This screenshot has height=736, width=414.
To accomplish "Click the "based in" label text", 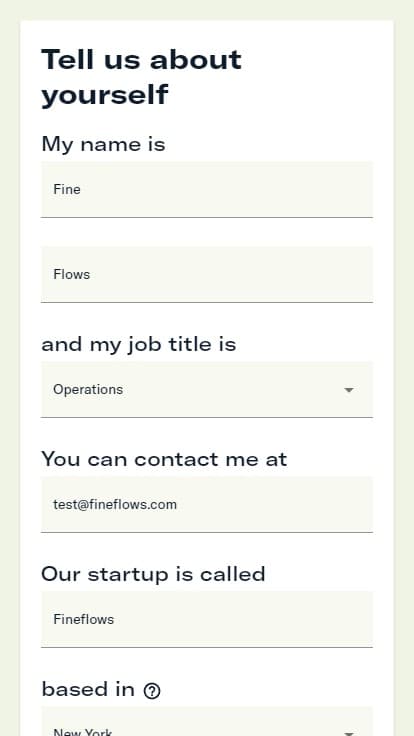I will (88, 690).
